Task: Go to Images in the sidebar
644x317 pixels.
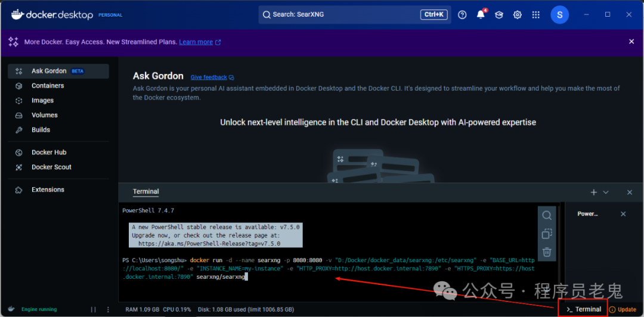Action: click(x=58, y=101)
